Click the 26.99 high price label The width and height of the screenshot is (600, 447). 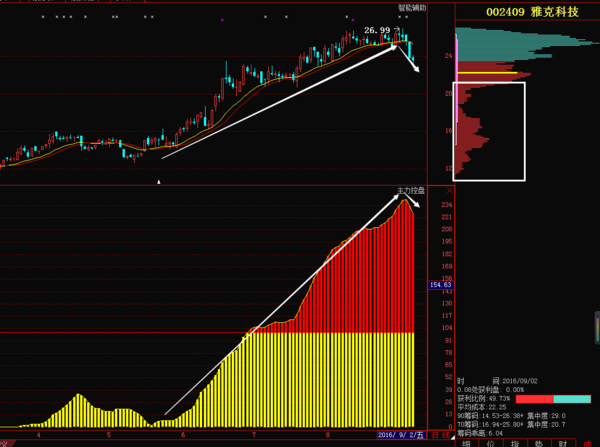[377, 30]
